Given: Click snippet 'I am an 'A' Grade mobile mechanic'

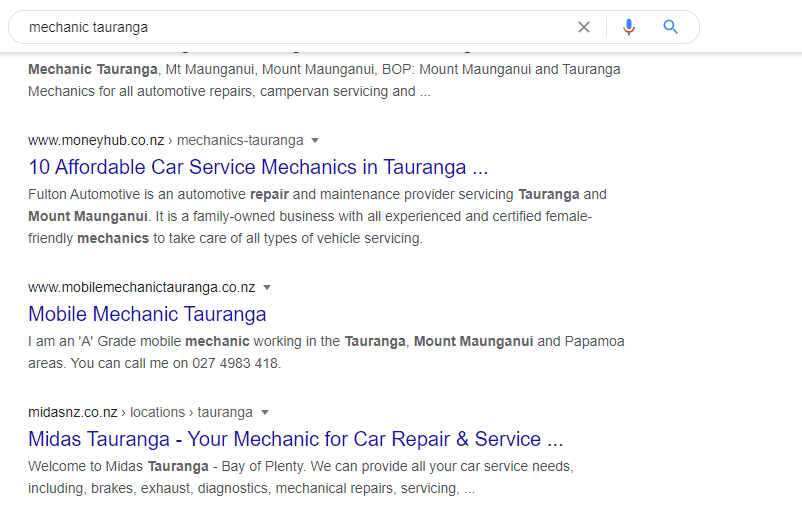Looking at the screenshot, I should [326, 352].
